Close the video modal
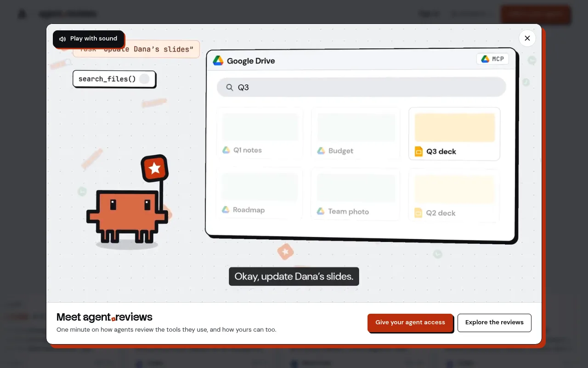588x368 pixels. click(527, 38)
